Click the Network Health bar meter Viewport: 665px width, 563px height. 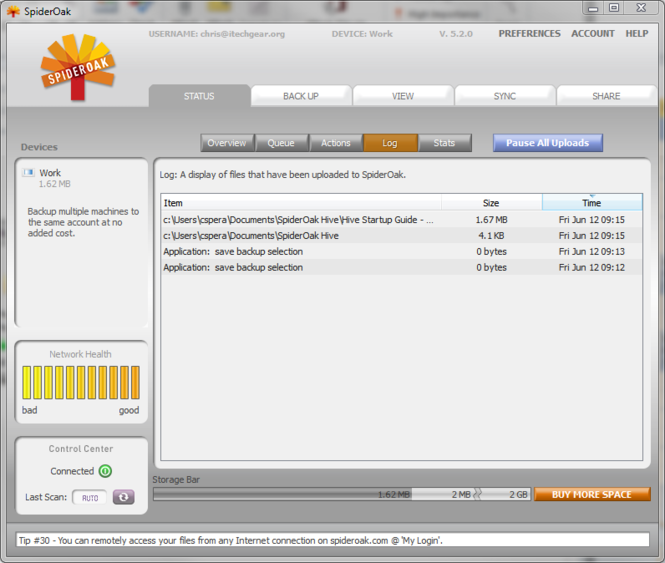(81, 383)
